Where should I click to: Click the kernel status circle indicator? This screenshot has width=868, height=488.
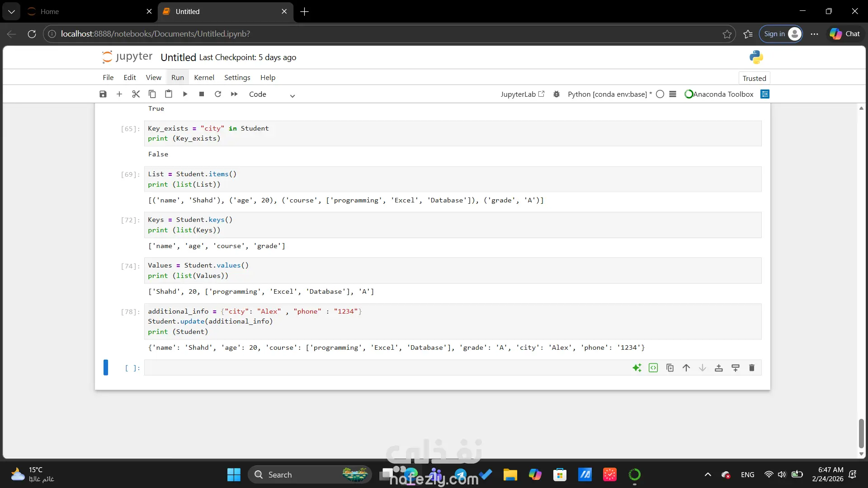pyautogui.click(x=660, y=94)
